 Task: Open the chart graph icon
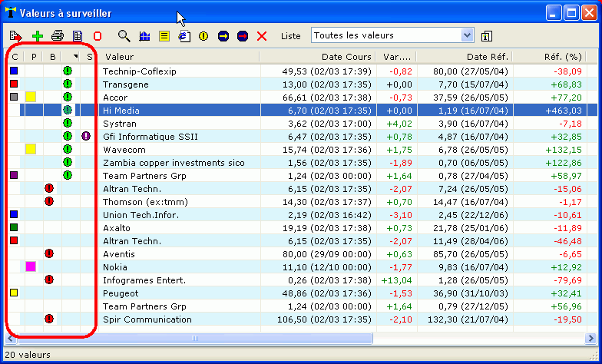(144, 36)
